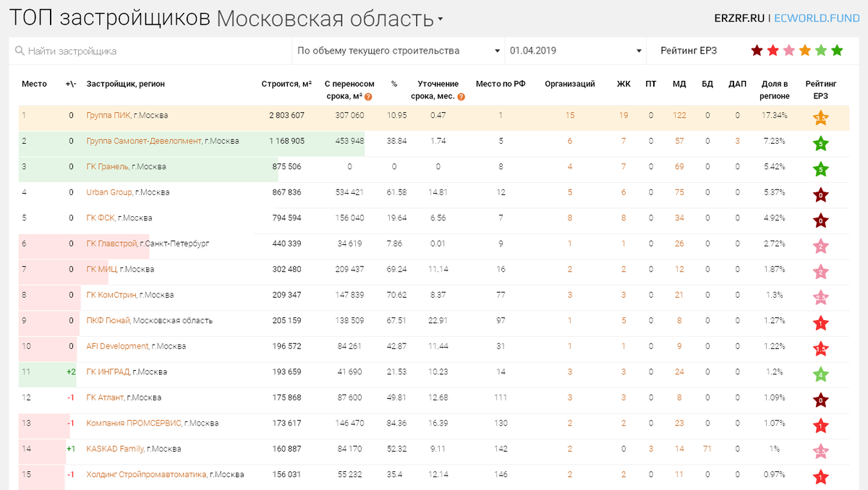
Task: Filter by the dark red star rating
Action: 757,51
